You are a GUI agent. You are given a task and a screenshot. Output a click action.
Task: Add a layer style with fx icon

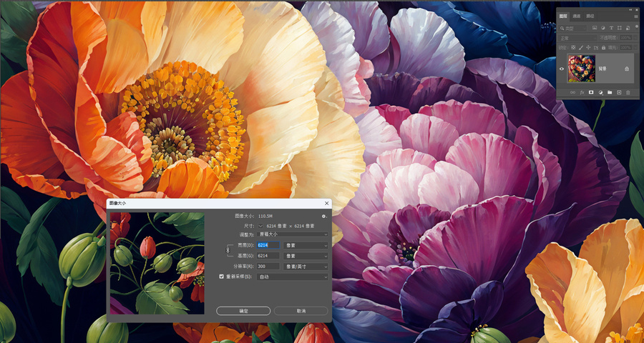pyautogui.click(x=582, y=93)
